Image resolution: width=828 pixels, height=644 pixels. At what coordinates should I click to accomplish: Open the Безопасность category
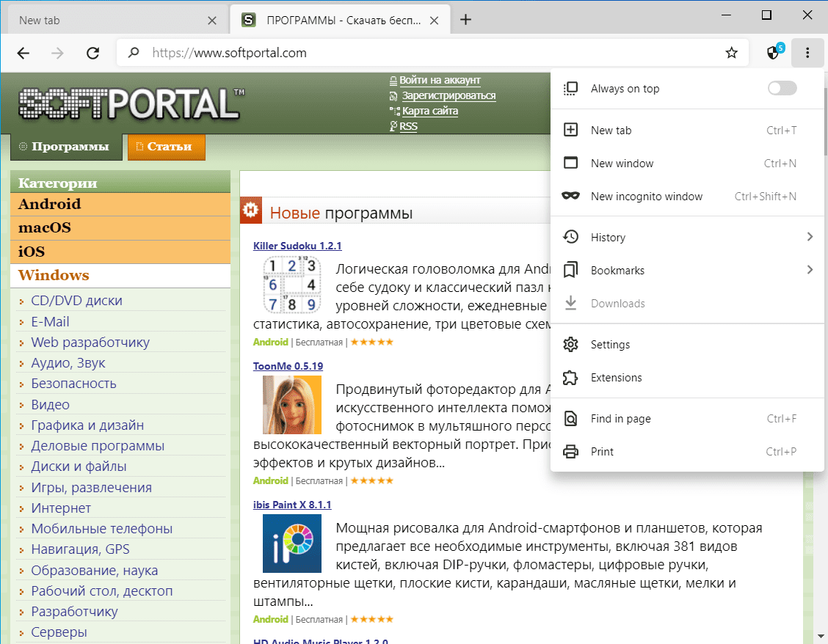pos(73,384)
